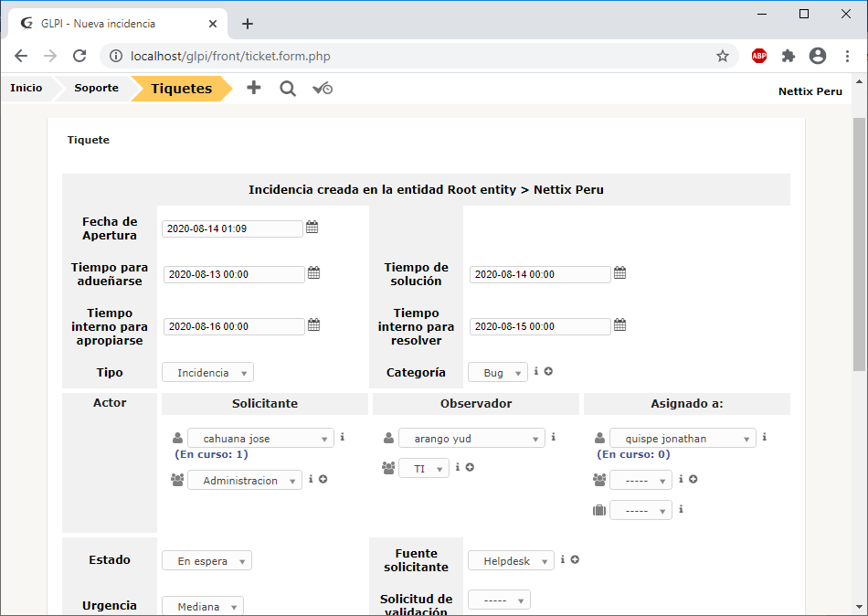Open calendar picker for Tiempo de solución
868x616 pixels.
coord(619,273)
